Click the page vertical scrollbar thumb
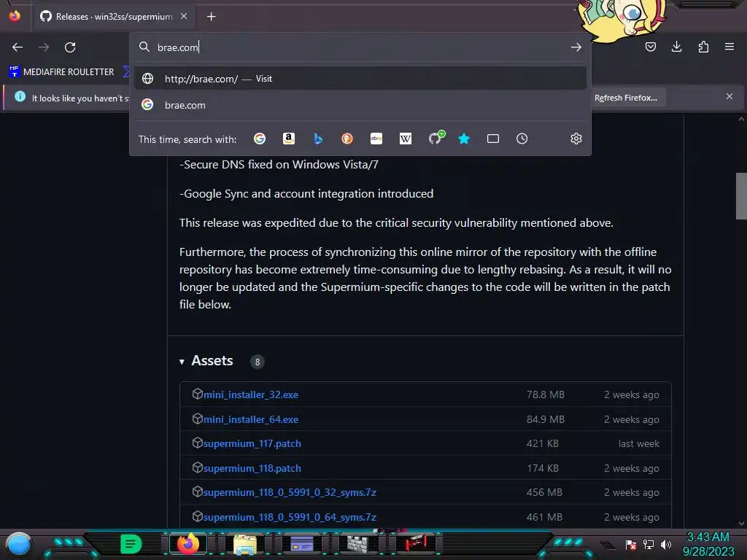The height and width of the screenshot is (560, 747). tap(741, 195)
